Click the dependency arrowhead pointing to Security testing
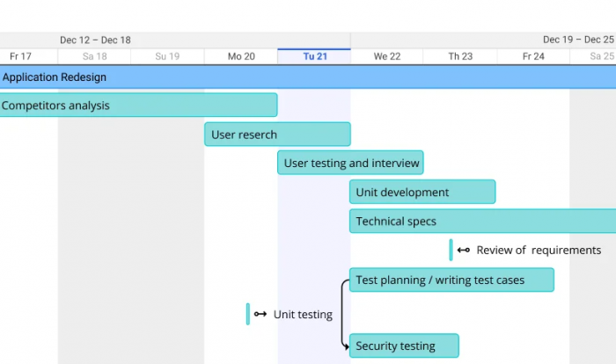 click(x=345, y=346)
